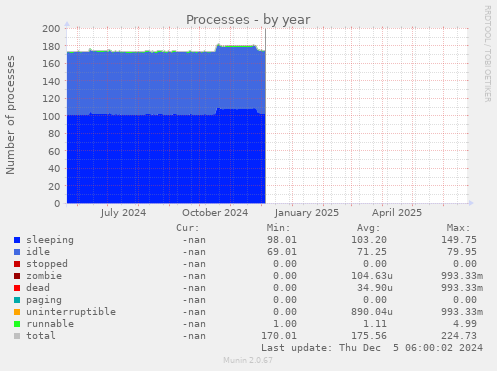The height and width of the screenshot is (371, 497).
Task: Click the 'July 2024' x-axis label
Action: click(123, 213)
